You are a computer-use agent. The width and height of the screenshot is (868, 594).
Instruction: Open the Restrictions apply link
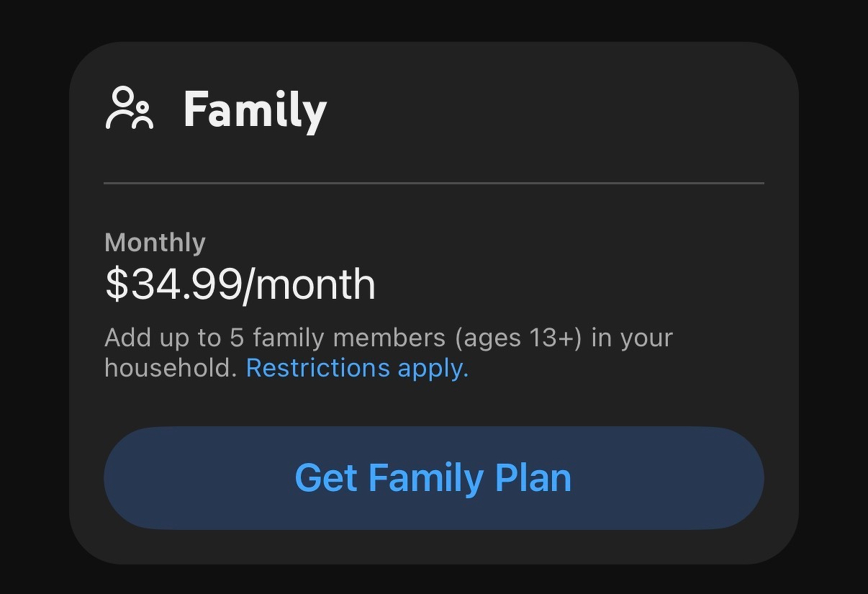pos(357,368)
